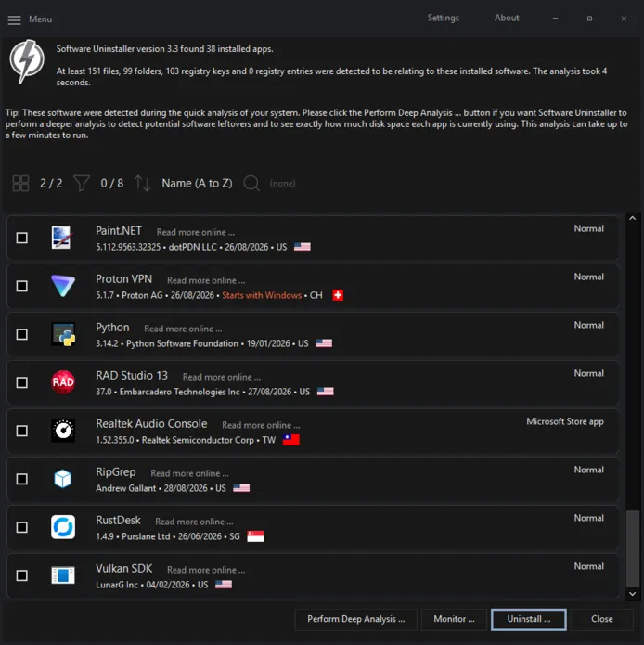This screenshot has width=644, height=645.
Task: Open the hamburger Menu icon
Action: click(x=15, y=19)
